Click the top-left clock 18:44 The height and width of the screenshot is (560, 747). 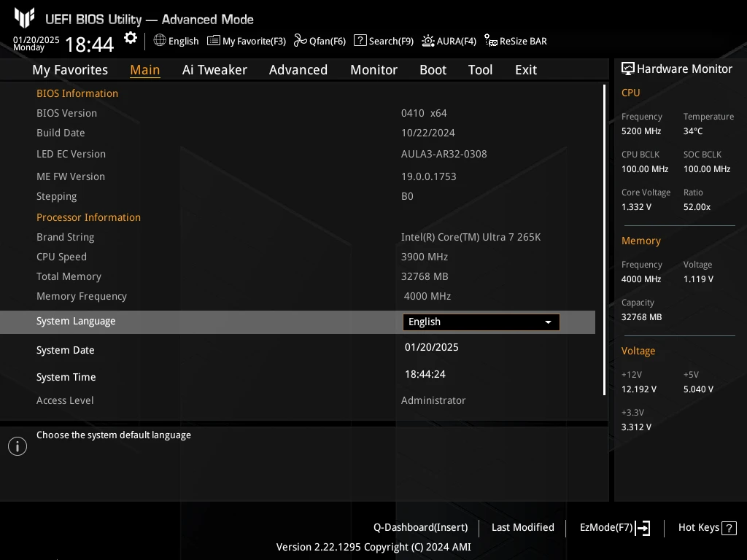pyautogui.click(x=89, y=44)
